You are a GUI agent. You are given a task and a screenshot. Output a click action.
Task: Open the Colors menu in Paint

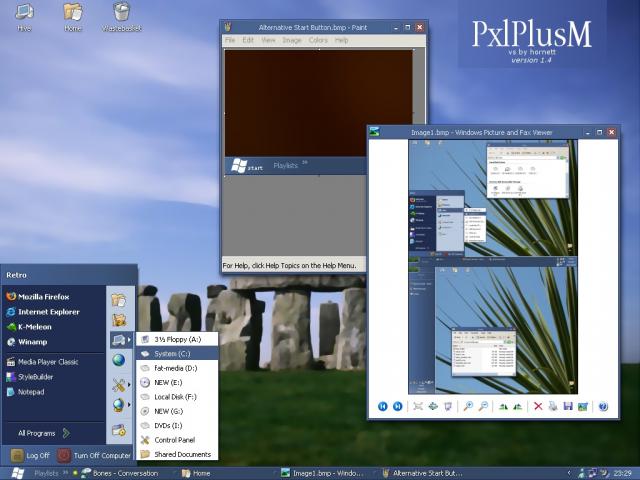(x=318, y=41)
